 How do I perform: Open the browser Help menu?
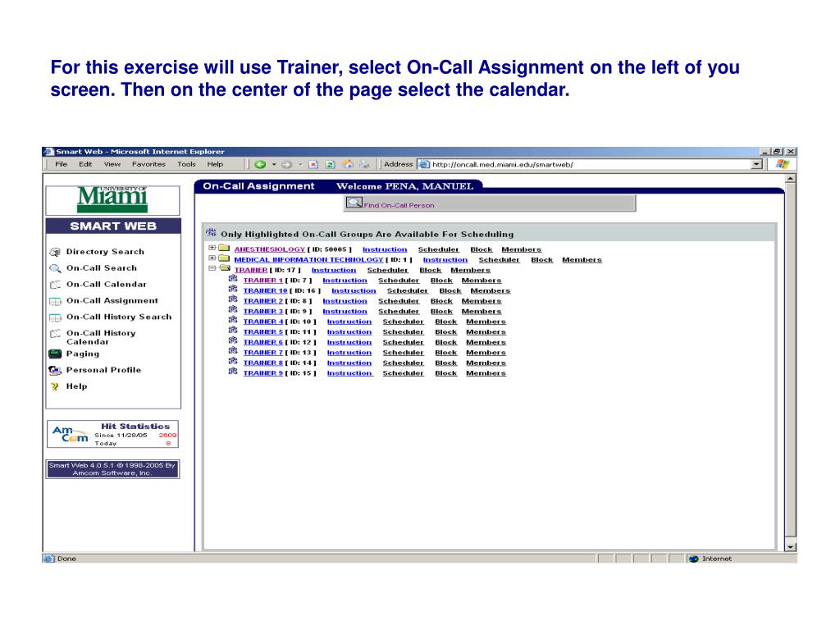[x=215, y=164]
